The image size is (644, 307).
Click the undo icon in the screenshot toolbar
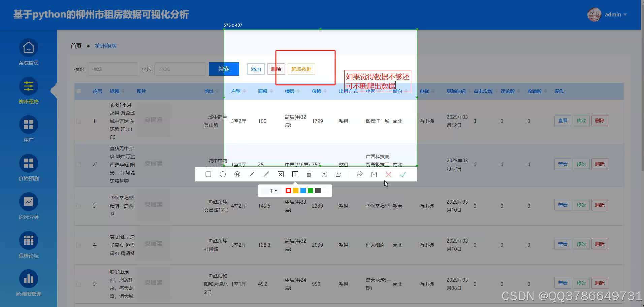click(x=339, y=174)
